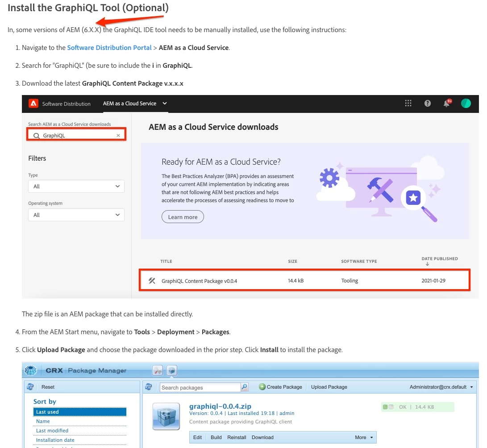The width and height of the screenshot is (487, 448).
Task: Click the Filters heading
Action: pyautogui.click(x=37, y=158)
